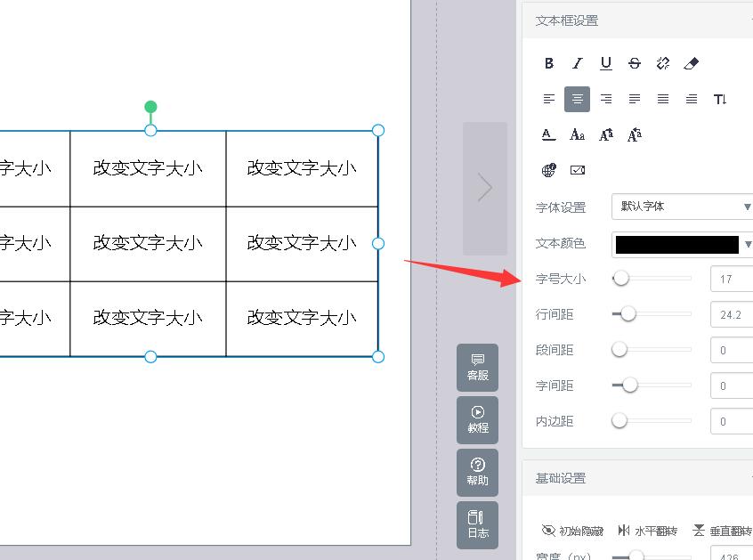The image size is (753, 560).
Task: Click the 行间距 slider handle
Action: point(628,314)
